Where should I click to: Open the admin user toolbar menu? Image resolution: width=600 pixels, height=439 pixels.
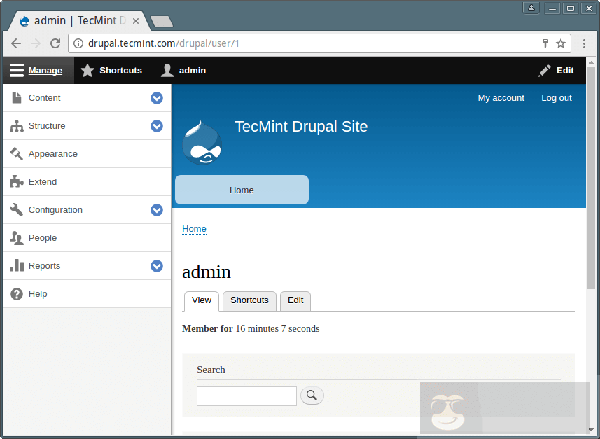183,70
